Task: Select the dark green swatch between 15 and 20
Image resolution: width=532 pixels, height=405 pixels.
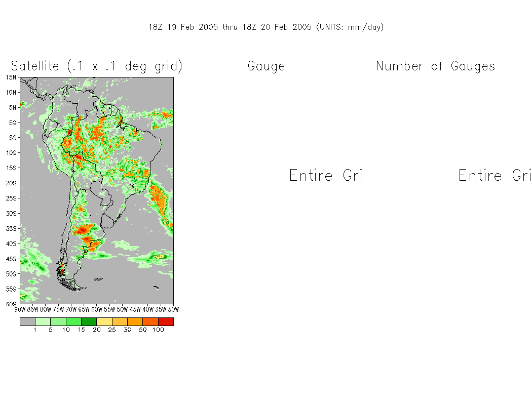Action: coord(89,321)
